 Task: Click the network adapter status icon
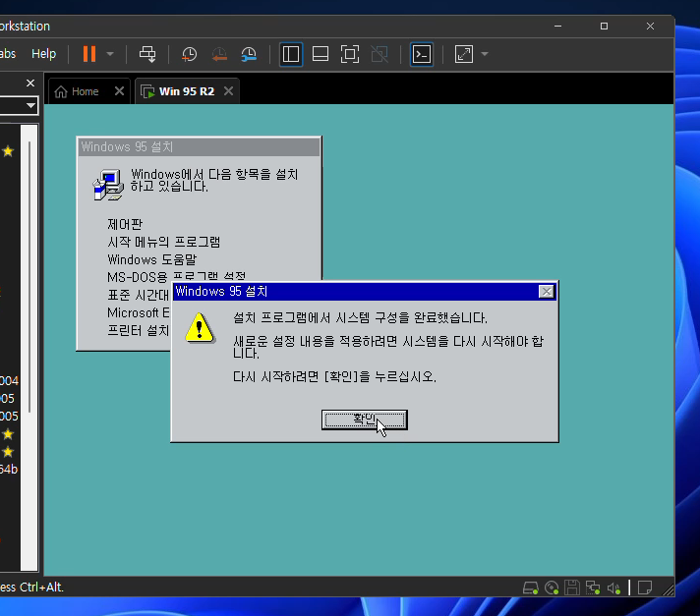click(593, 588)
